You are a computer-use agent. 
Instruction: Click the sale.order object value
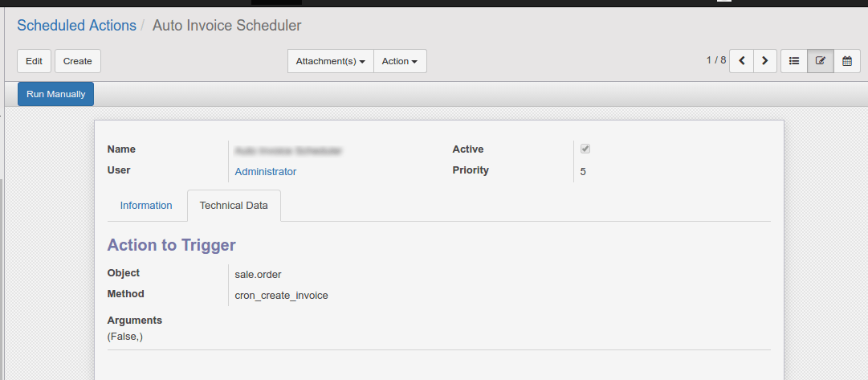pos(258,275)
